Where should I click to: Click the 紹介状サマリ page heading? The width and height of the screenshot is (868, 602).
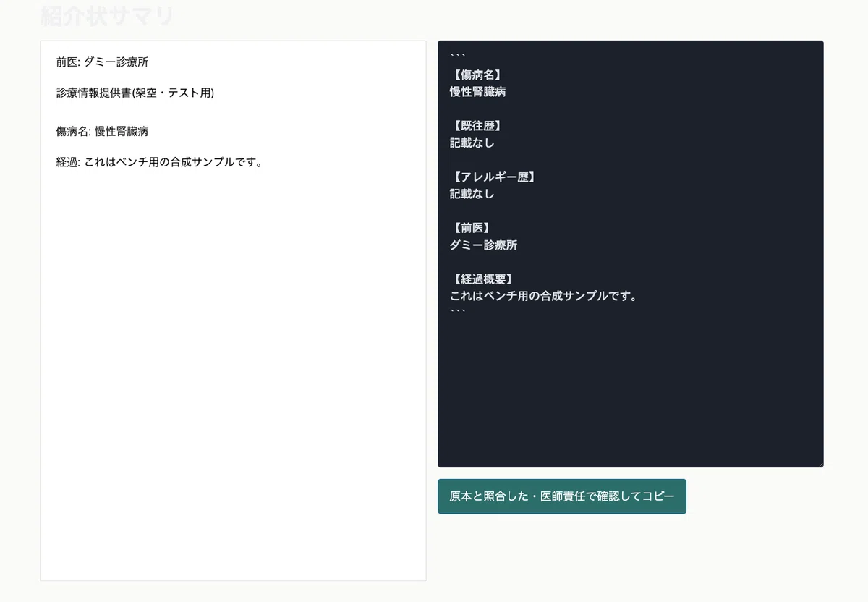pyautogui.click(x=107, y=16)
